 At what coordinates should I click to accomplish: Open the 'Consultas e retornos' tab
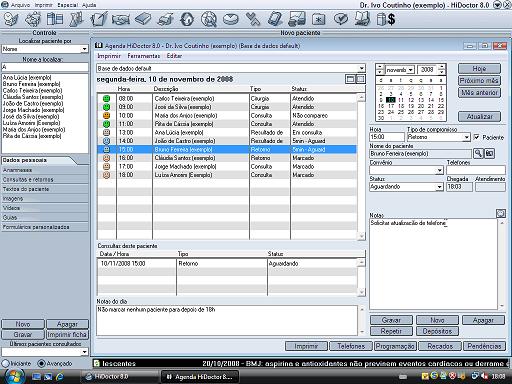pyautogui.click(x=45, y=179)
